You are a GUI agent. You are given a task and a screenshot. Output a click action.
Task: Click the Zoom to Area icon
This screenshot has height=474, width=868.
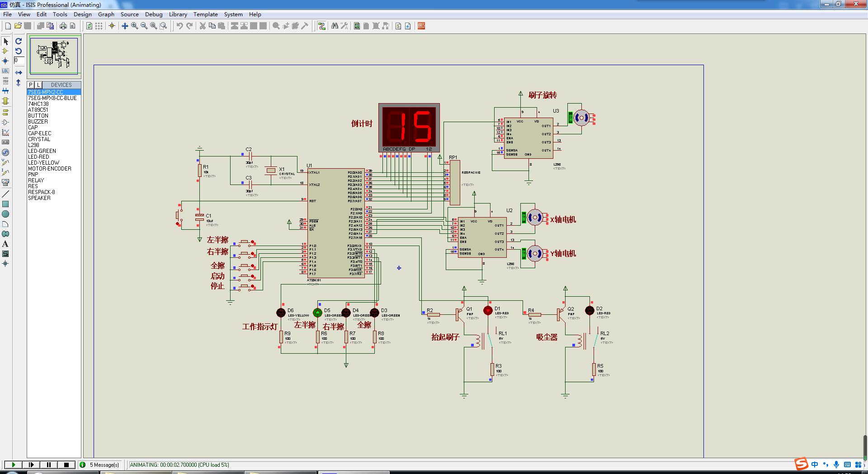tap(163, 26)
